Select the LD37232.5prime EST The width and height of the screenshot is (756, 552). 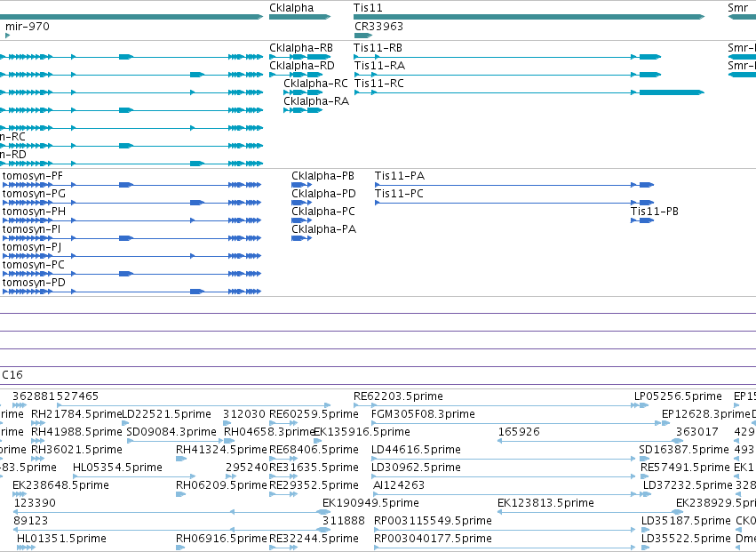point(647,494)
